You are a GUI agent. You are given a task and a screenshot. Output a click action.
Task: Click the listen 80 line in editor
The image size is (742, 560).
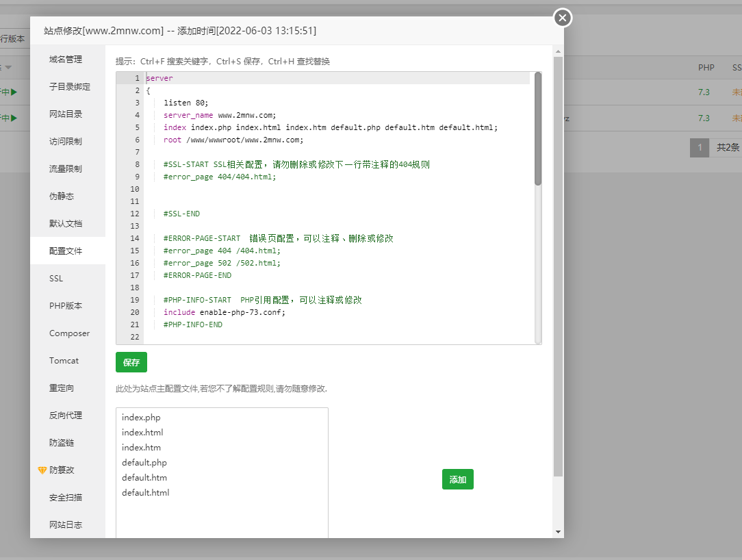(186, 103)
